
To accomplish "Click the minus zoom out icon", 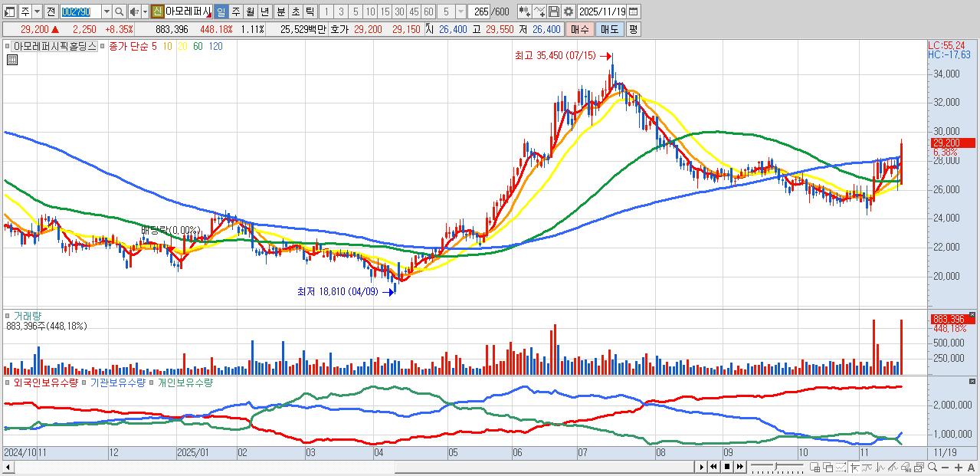I will 946,467.
